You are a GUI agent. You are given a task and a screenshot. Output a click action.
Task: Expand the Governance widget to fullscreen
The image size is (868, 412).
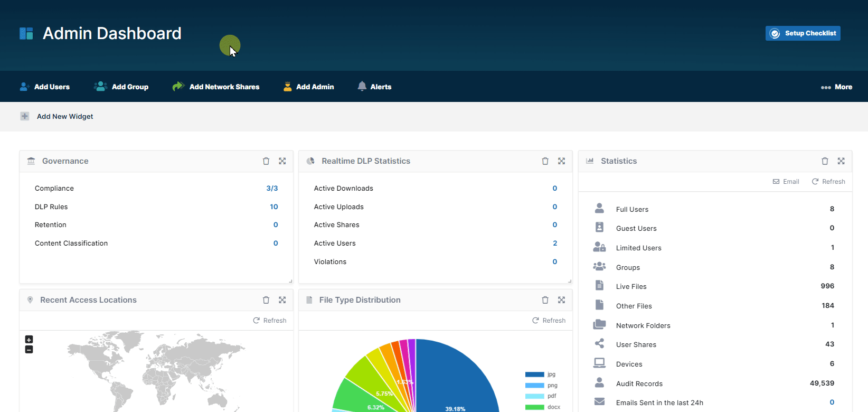coord(282,161)
